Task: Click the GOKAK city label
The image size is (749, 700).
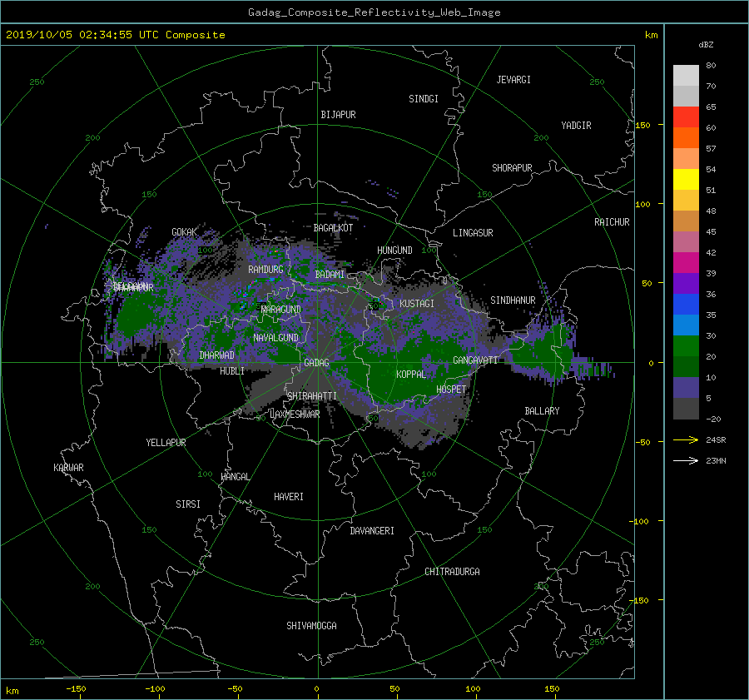Action: click(x=184, y=232)
